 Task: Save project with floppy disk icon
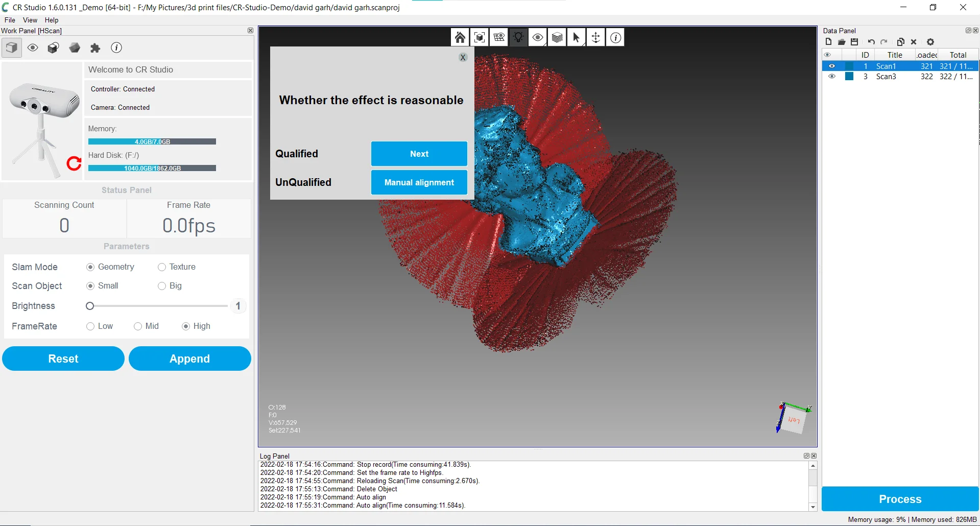854,42
